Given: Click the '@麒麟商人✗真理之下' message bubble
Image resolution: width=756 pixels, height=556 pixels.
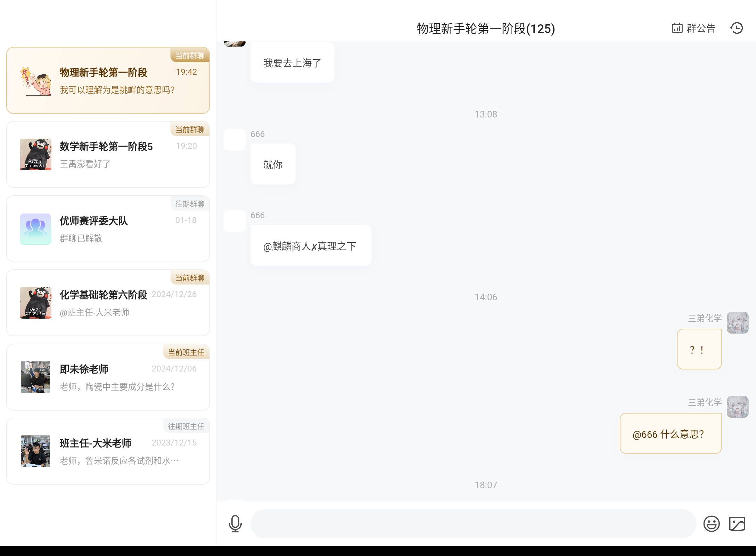Looking at the screenshot, I should click(x=311, y=246).
